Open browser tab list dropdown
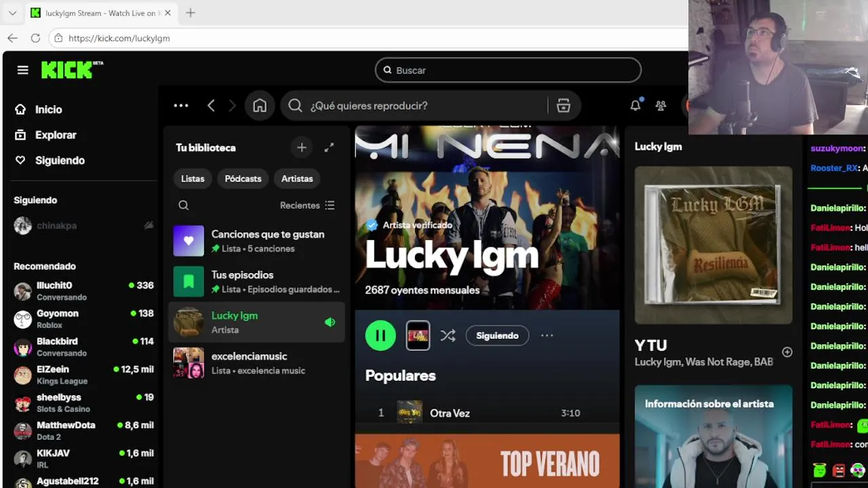The width and height of the screenshot is (868, 488). [12, 13]
